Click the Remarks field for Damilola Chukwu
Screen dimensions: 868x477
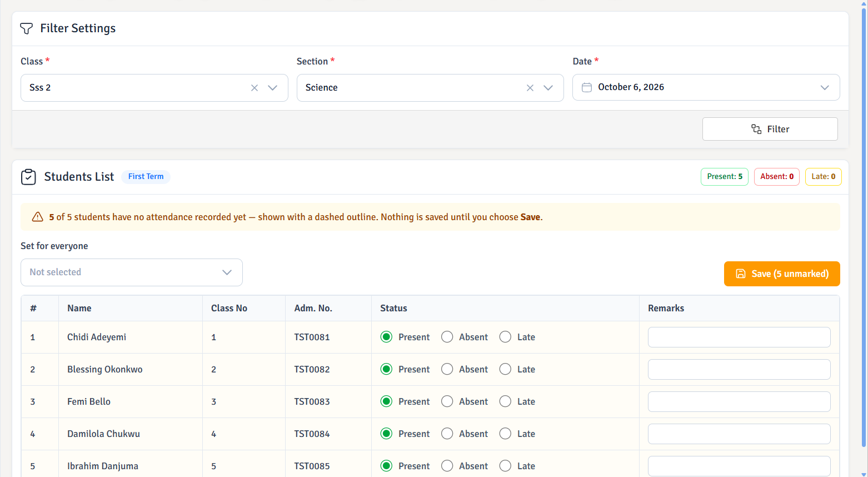(x=739, y=434)
